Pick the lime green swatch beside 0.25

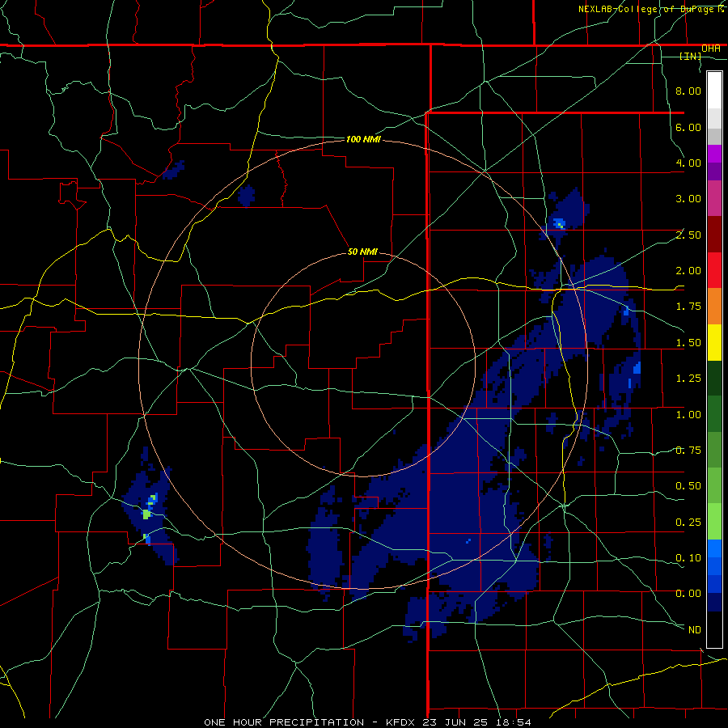click(714, 522)
